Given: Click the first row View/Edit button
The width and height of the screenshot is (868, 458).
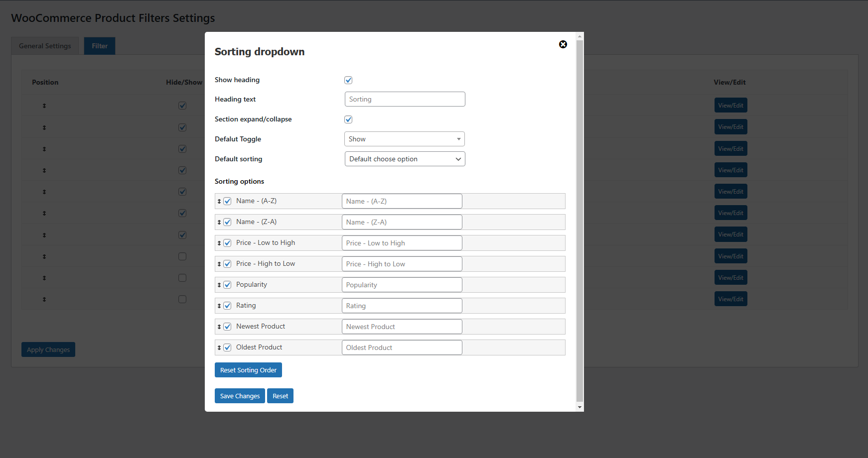Looking at the screenshot, I should click(x=730, y=106).
